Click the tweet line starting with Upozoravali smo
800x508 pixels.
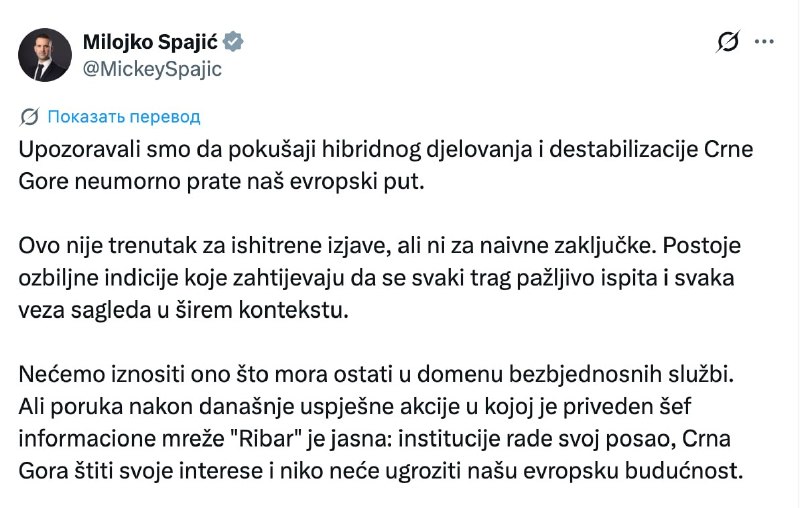coord(386,149)
